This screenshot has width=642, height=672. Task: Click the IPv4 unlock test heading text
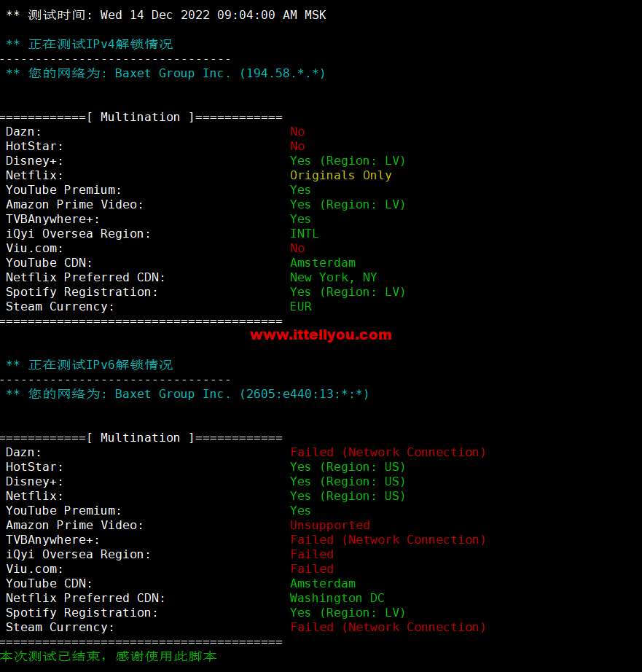101,44
